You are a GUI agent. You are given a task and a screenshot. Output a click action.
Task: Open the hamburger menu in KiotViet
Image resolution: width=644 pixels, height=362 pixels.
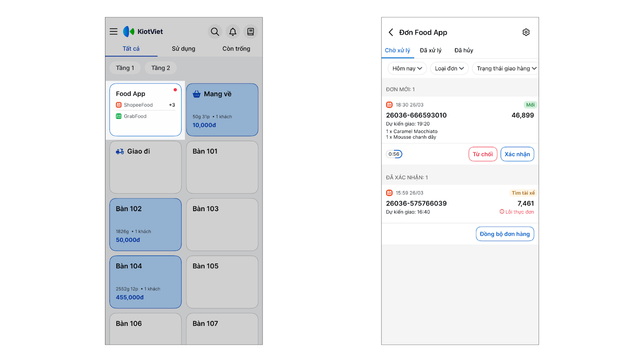coord(114,31)
